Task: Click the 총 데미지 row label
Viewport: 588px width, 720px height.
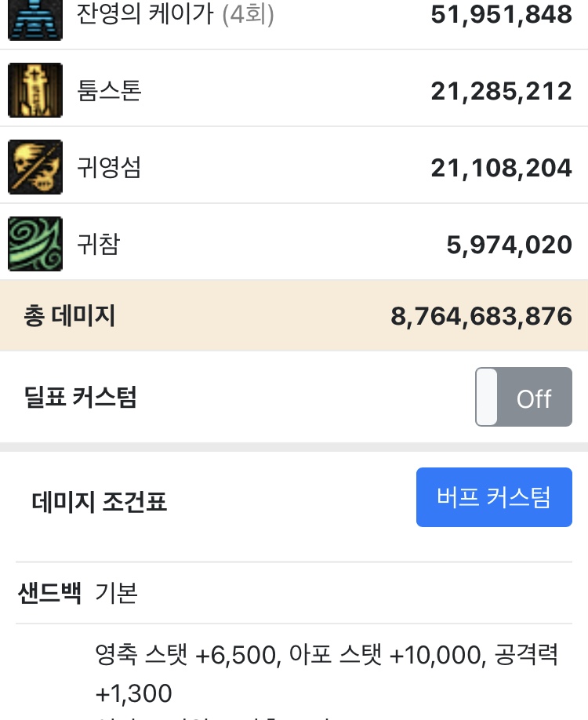Action: coord(69,315)
